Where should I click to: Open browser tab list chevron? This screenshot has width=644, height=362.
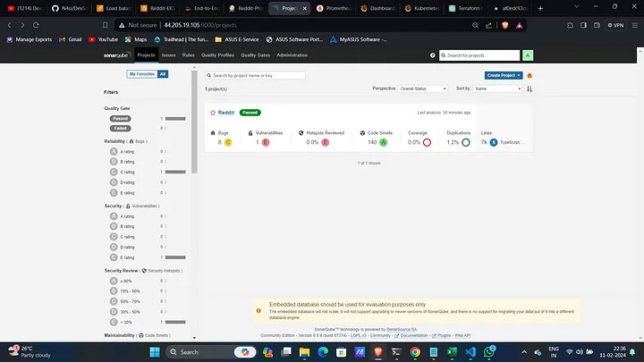pyautogui.click(x=576, y=7)
